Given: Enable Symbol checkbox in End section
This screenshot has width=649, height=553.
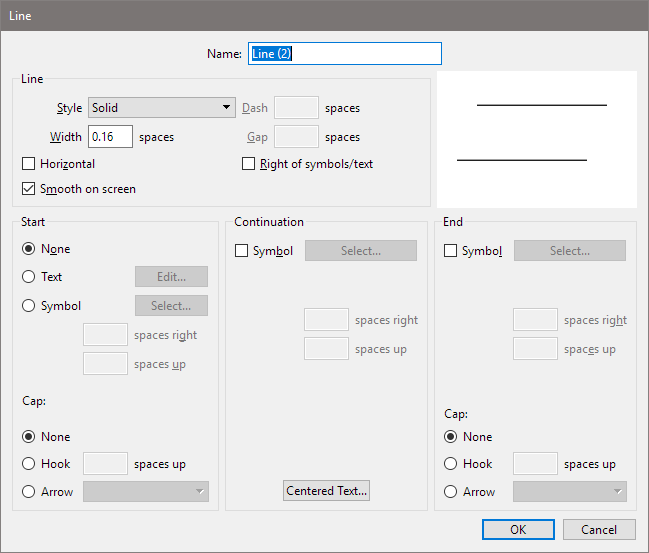Looking at the screenshot, I should pos(450,251).
